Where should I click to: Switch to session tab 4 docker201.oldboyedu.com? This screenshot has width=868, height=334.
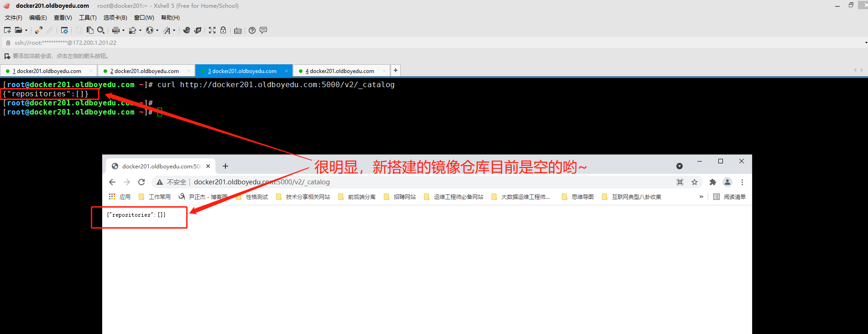[342, 71]
